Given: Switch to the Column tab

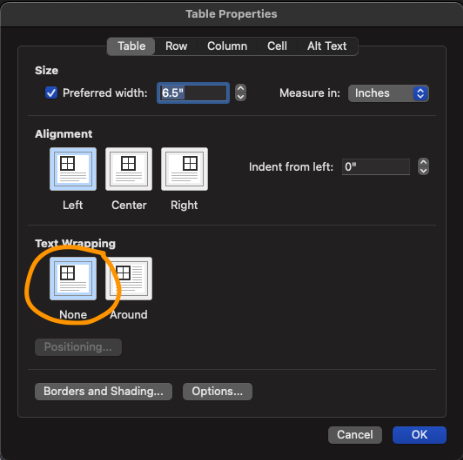Looking at the screenshot, I should pos(227,46).
